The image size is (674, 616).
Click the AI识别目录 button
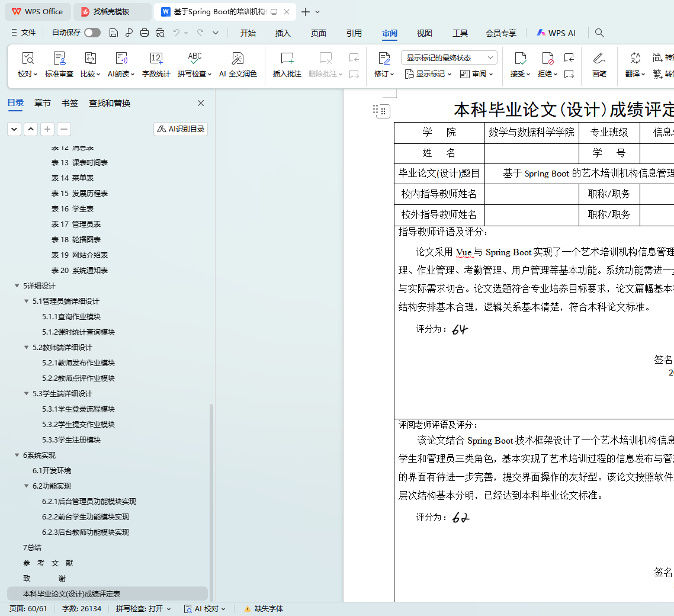(181, 129)
